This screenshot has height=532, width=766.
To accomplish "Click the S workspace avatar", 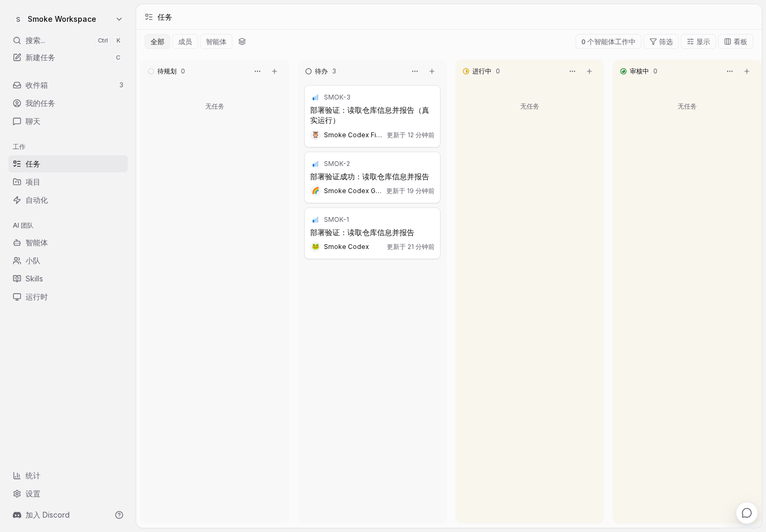I will click(x=18, y=19).
